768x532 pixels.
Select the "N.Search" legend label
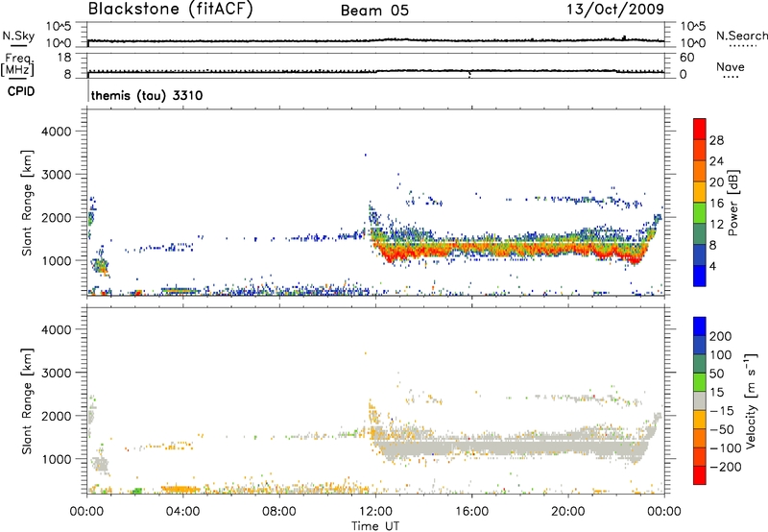click(x=741, y=36)
